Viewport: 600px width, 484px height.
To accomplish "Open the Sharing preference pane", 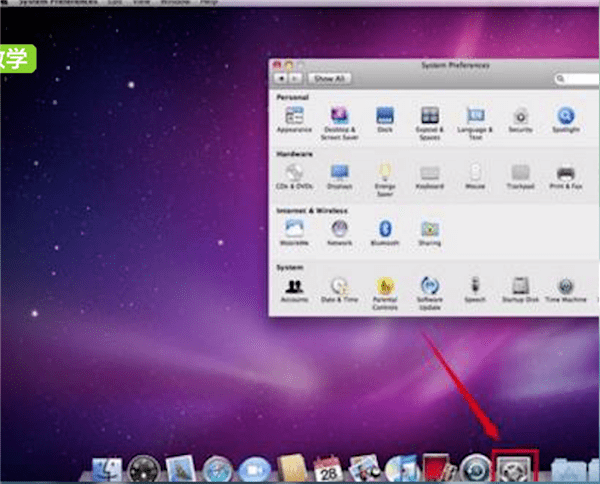I will point(429,233).
